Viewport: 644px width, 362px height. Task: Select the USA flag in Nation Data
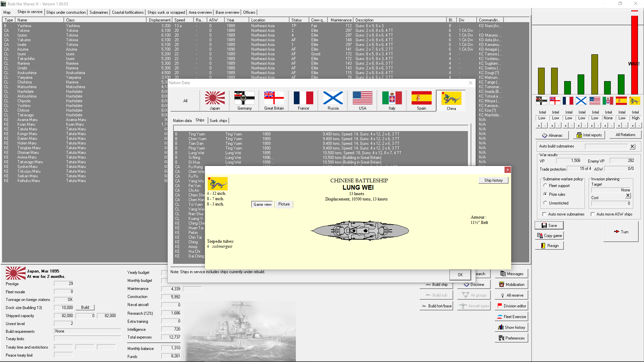click(362, 101)
